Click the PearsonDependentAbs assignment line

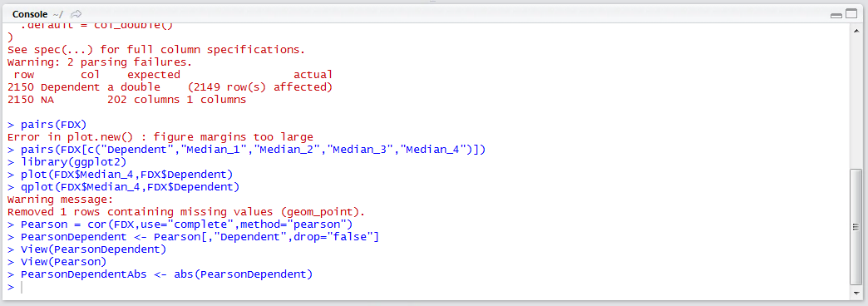point(166,274)
